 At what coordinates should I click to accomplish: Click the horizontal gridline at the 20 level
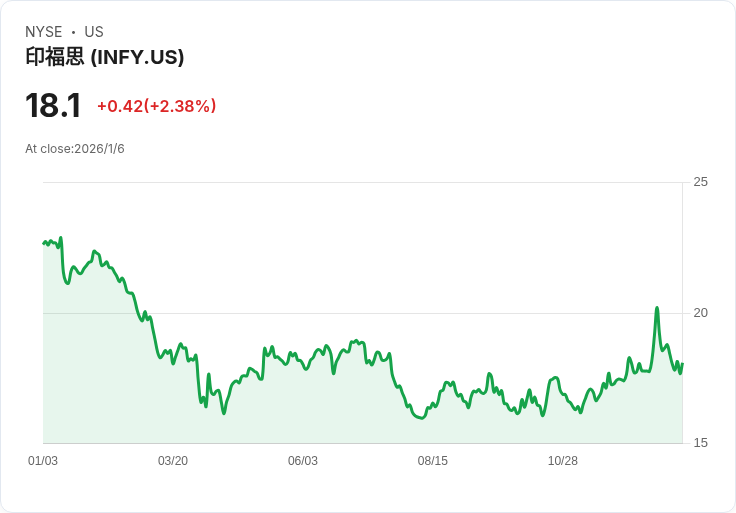(x=400, y=313)
